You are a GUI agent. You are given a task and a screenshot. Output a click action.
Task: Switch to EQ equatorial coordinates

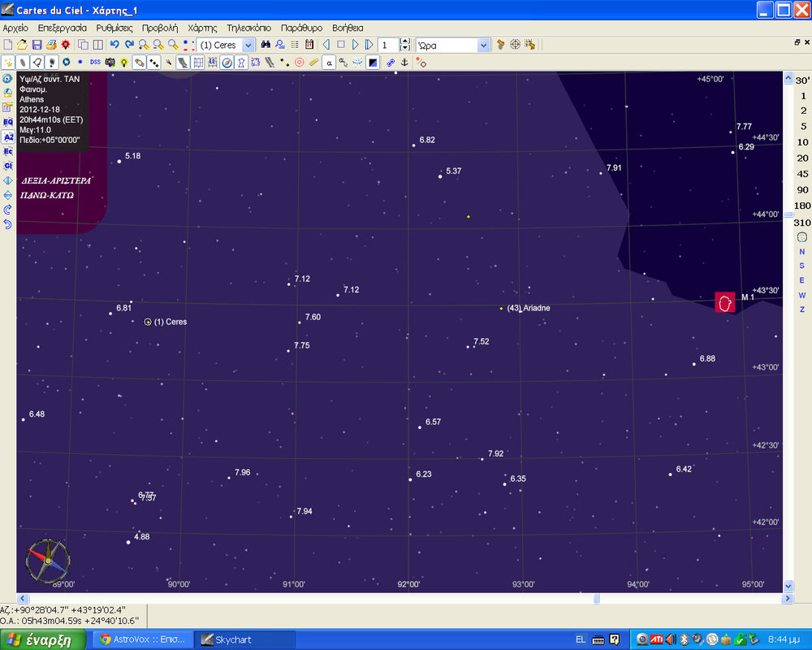[x=7, y=122]
